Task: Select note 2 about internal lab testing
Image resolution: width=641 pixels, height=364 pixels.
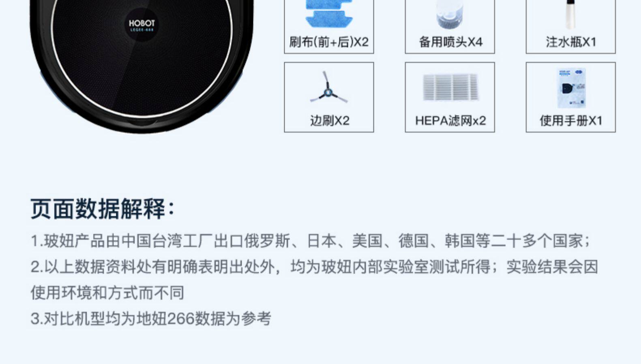Action: 314,267
